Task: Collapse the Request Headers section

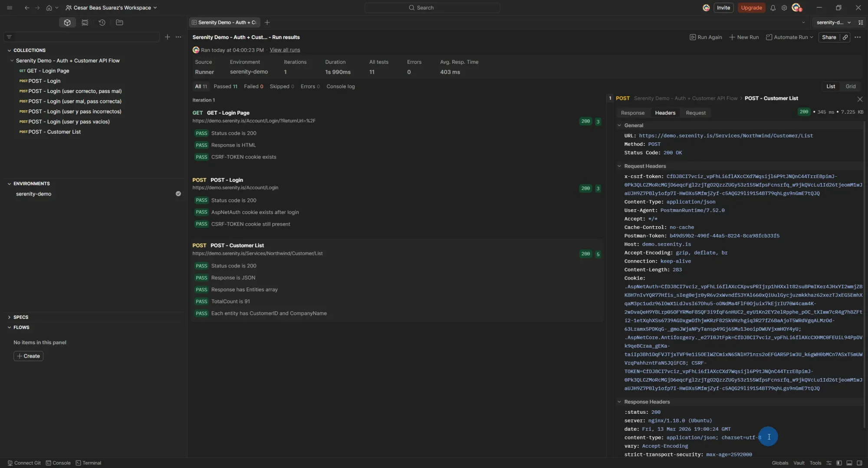Action: (619, 166)
